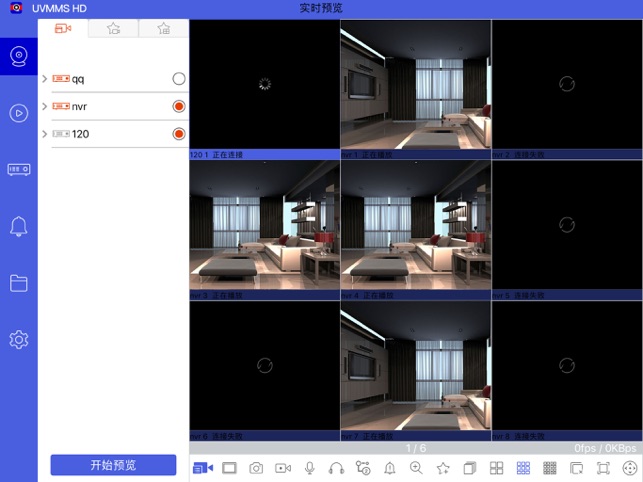The width and height of the screenshot is (643, 482).
Task: Switch to the favorite groups star tab
Action: pyautogui.click(x=164, y=28)
